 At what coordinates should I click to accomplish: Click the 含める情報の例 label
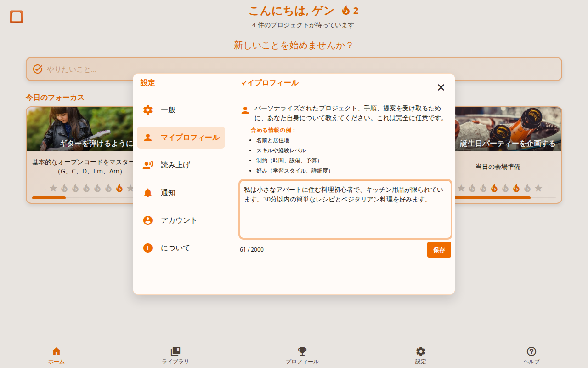(x=273, y=130)
